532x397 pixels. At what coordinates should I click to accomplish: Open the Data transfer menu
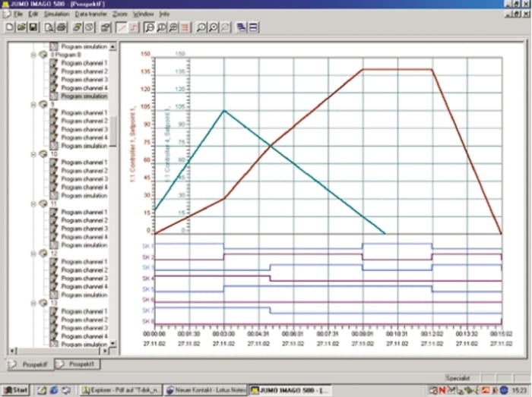click(x=91, y=14)
